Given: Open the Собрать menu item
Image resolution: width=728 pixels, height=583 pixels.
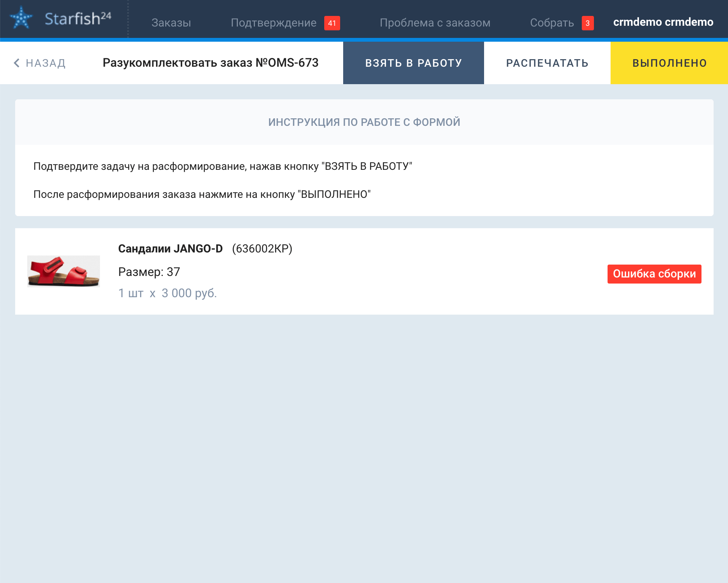Looking at the screenshot, I should (551, 23).
